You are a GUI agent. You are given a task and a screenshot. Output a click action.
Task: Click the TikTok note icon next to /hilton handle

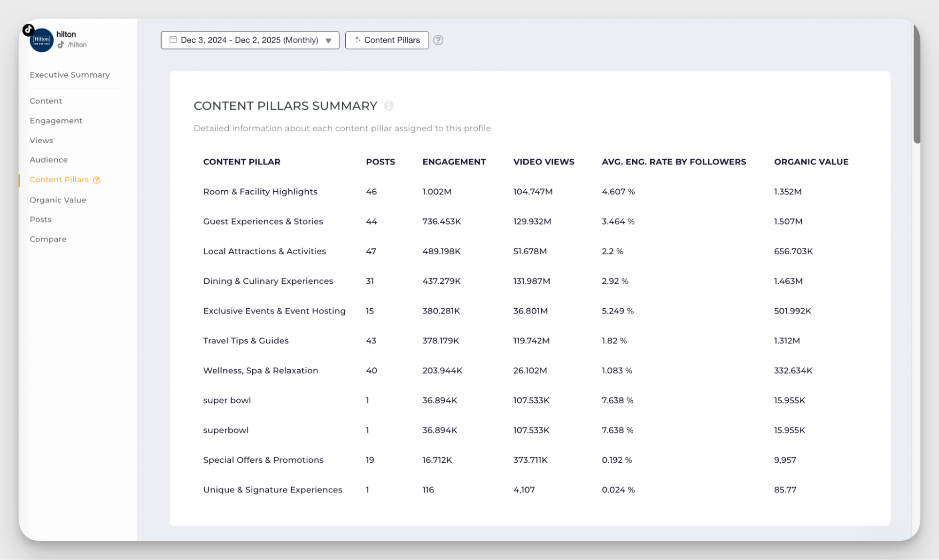pyautogui.click(x=61, y=45)
